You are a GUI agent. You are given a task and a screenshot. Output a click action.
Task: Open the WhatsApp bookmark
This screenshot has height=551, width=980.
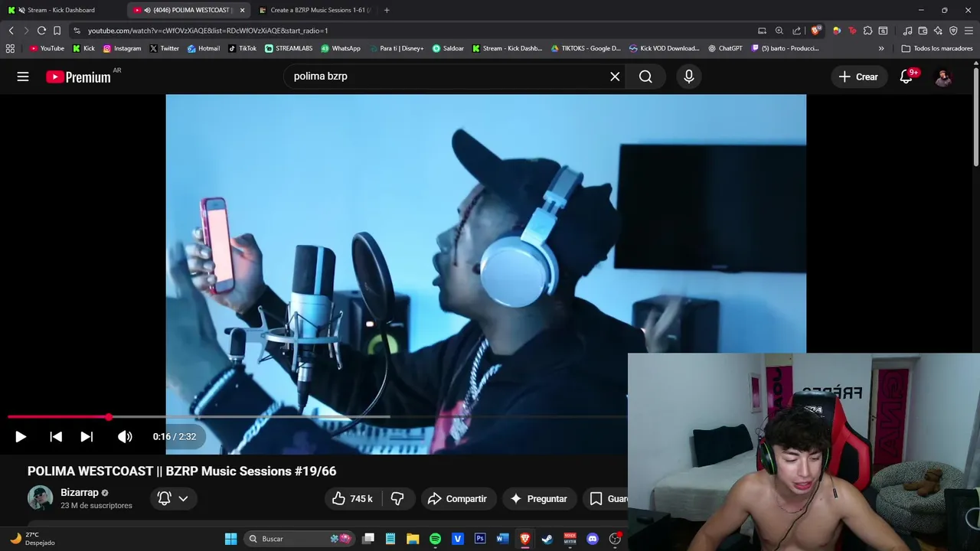click(x=341, y=48)
